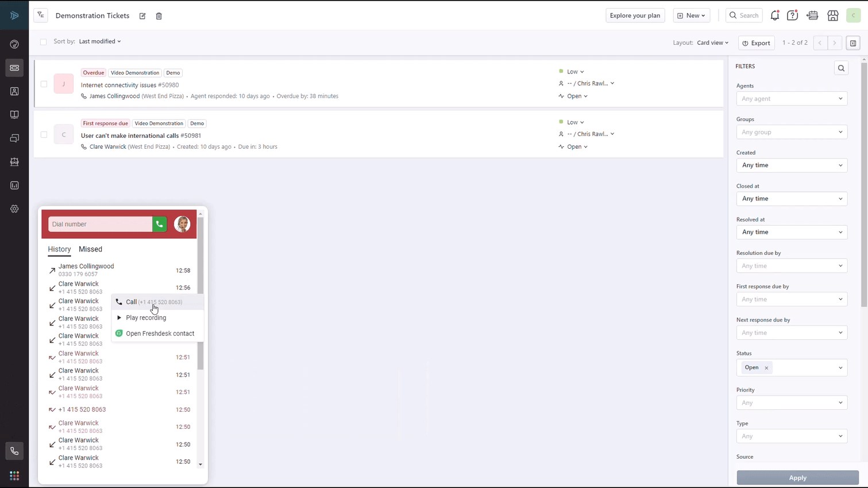Screen dimensions: 868x488
Task: Click the Export button
Action: [756, 43]
